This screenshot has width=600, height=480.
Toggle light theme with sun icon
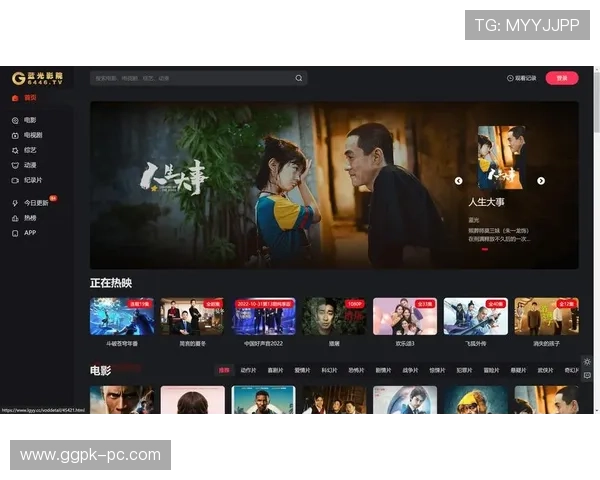pos(587,361)
